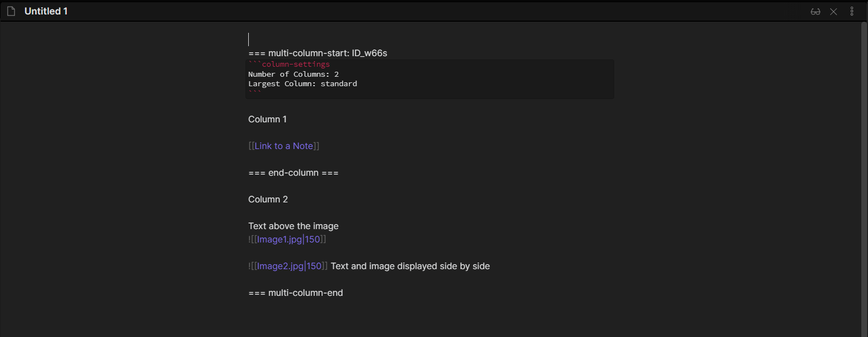Place cursor on multi-column-end line
The height and width of the screenshot is (337, 868).
295,293
